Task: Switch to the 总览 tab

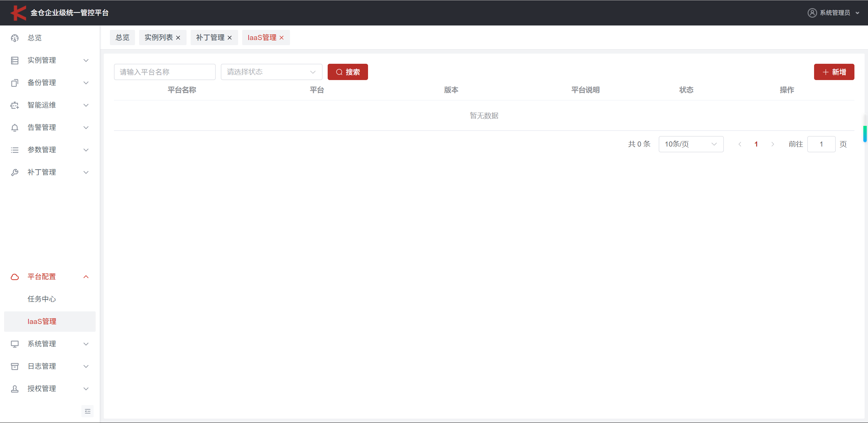Action: pyautogui.click(x=122, y=38)
